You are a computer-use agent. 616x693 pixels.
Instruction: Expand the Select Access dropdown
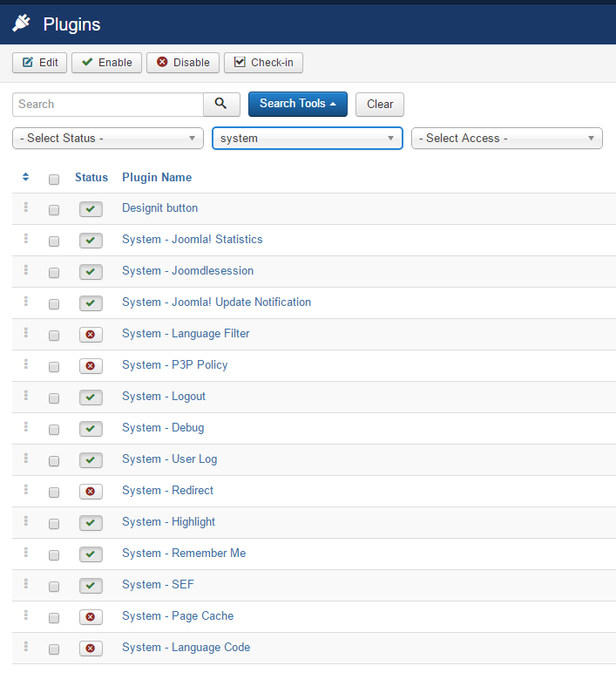tap(506, 139)
